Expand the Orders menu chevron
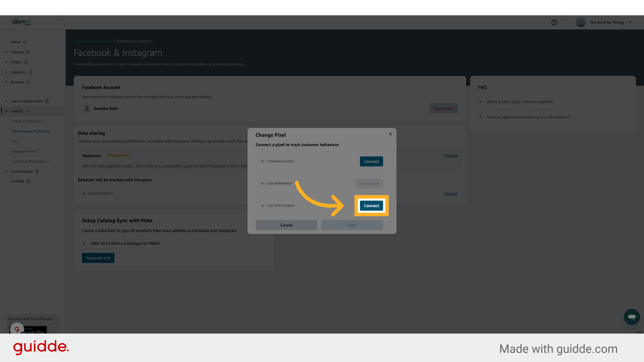Viewport: 644px width, 362px height. (x=6, y=62)
